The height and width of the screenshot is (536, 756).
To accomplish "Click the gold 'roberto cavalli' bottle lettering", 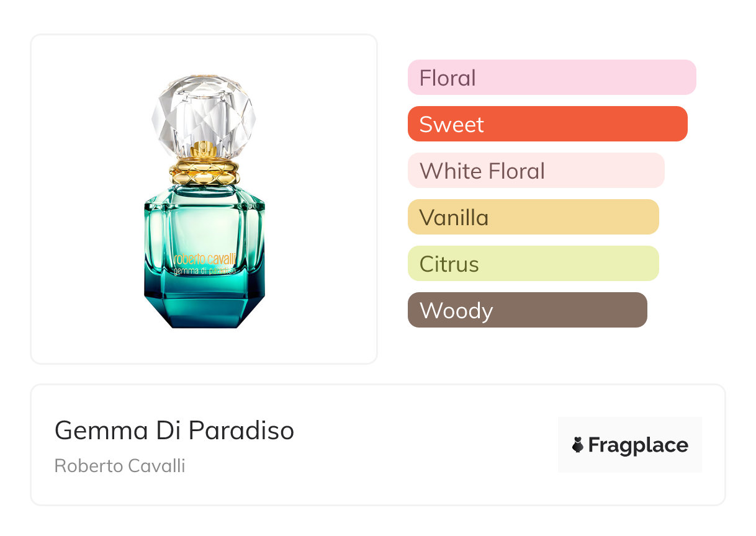I will pyautogui.click(x=204, y=259).
